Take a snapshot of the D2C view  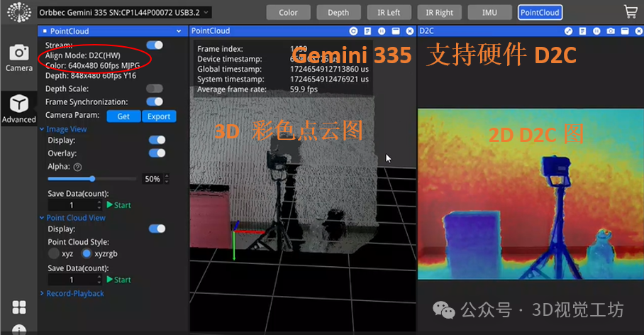(x=611, y=31)
